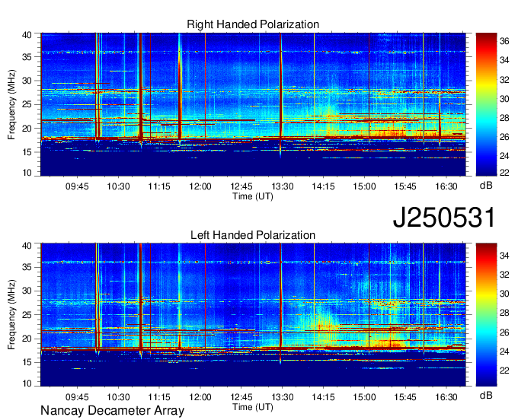Click the bottom plot 'Frequency (MHz)' axis label

[11, 315]
